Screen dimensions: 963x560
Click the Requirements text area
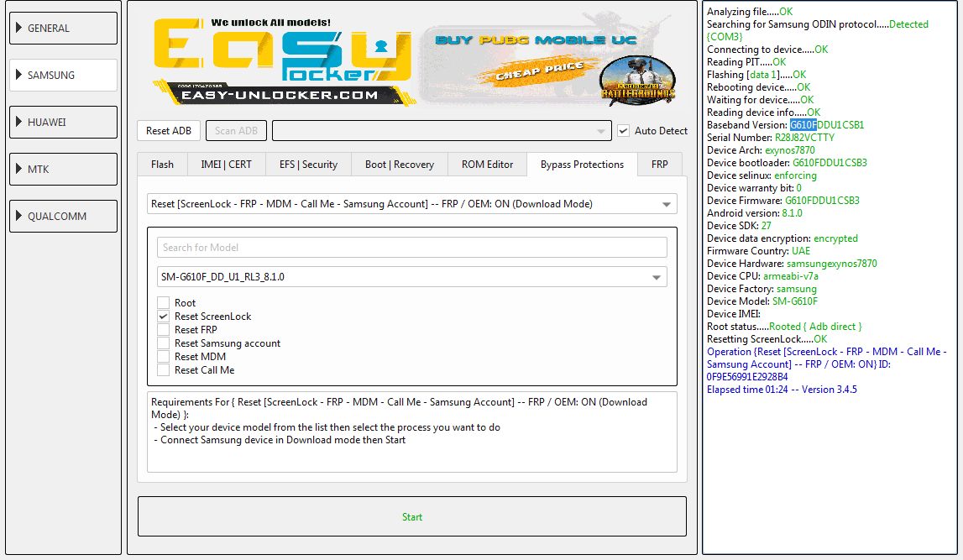coord(412,432)
